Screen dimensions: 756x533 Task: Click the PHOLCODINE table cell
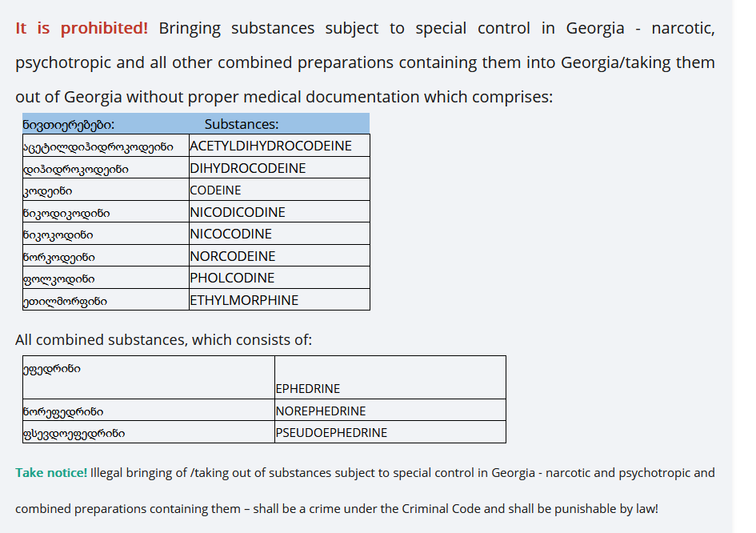click(279, 278)
